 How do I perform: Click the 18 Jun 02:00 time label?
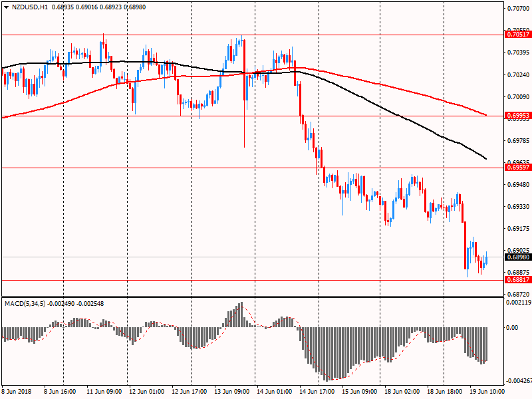pyautogui.click(x=402, y=391)
